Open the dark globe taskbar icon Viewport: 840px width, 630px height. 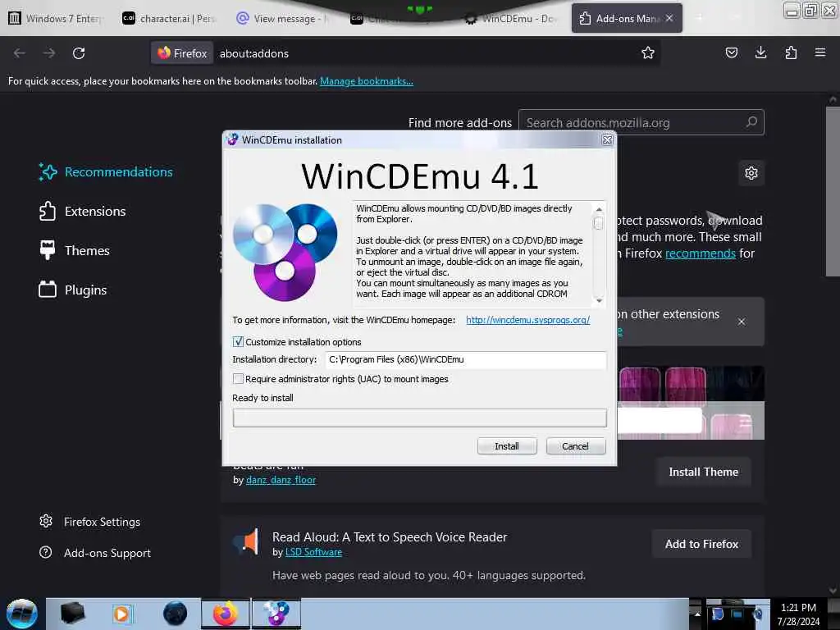[x=176, y=614]
